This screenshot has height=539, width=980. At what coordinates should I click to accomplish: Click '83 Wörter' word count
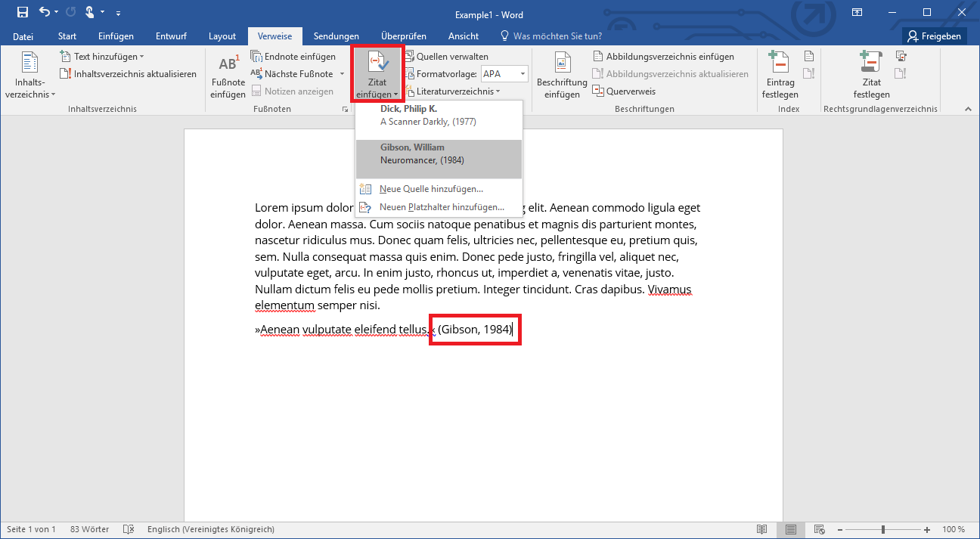click(89, 529)
